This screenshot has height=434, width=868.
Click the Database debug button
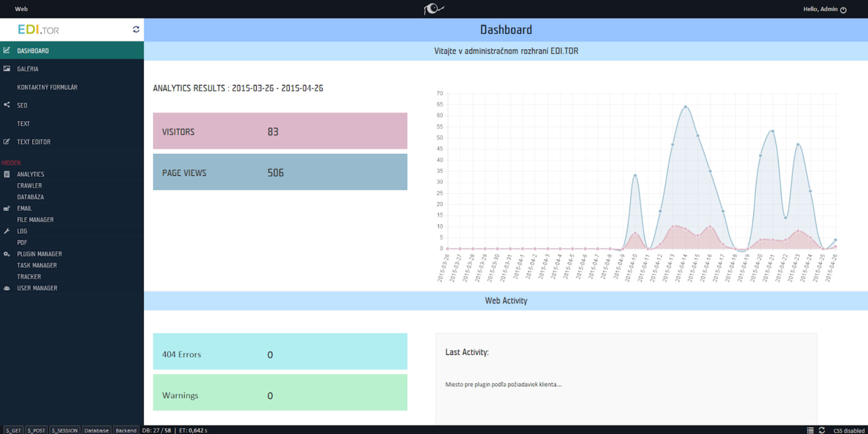(96, 430)
